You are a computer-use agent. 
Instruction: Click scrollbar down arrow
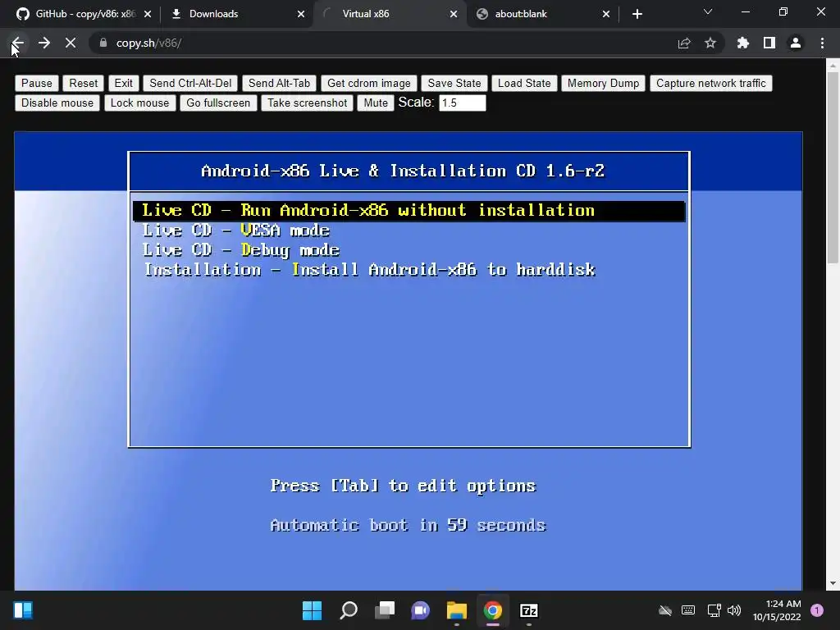tap(833, 583)
